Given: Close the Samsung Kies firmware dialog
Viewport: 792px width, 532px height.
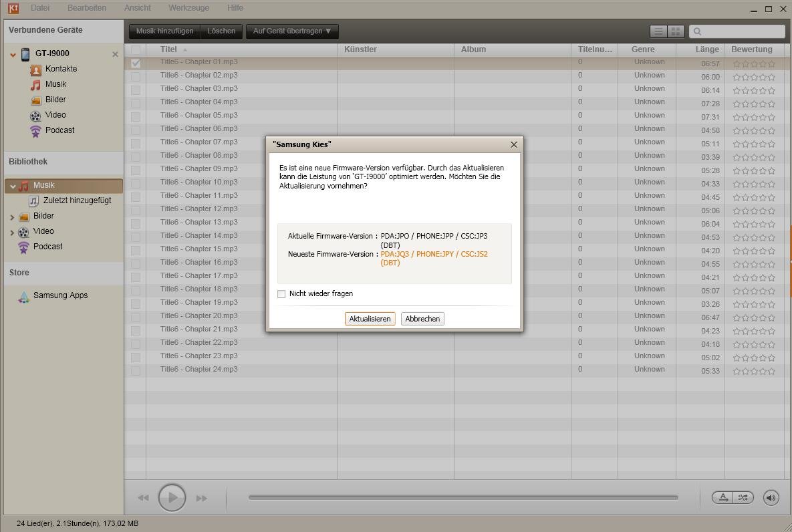Looking at the screenshot, I should 514,144.
